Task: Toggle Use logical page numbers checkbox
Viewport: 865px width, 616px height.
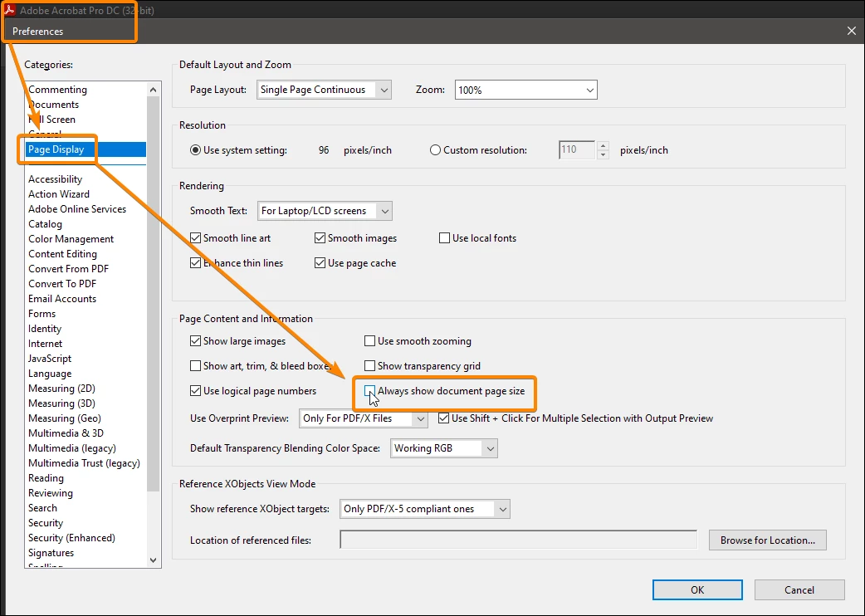Action: click(195, 391)
